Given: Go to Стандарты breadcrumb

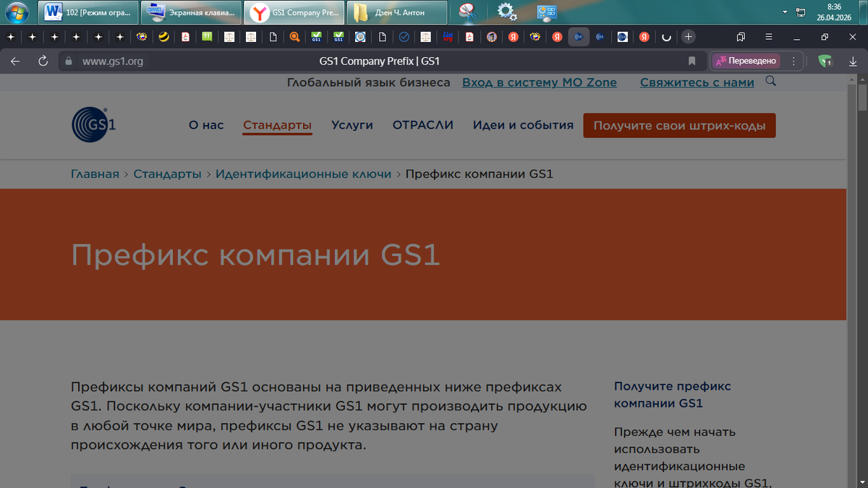Looking at the screenshot, I should point(168,174).
